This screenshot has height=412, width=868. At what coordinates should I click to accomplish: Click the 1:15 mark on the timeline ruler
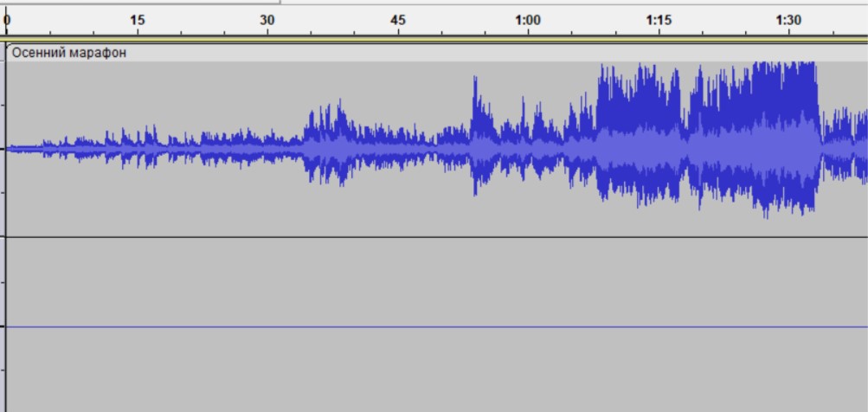659,21
